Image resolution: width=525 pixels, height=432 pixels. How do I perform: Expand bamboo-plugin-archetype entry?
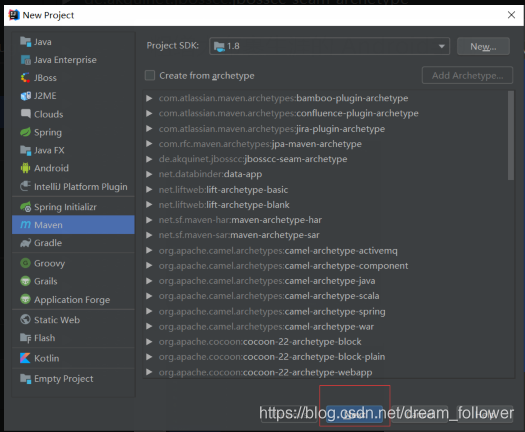[x=149, y=98]
